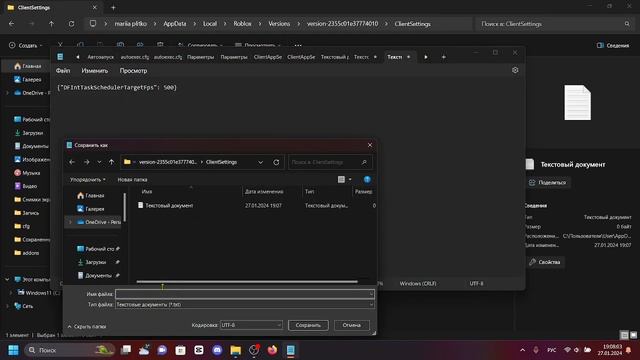640x360 pixels.
Task: Select Текстовый документ in Save As list
Action: point(169,206)
